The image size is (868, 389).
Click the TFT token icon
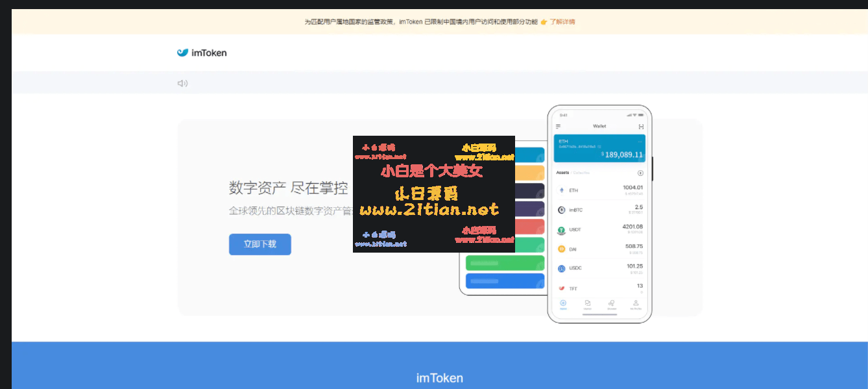click(x=562, y=288)
